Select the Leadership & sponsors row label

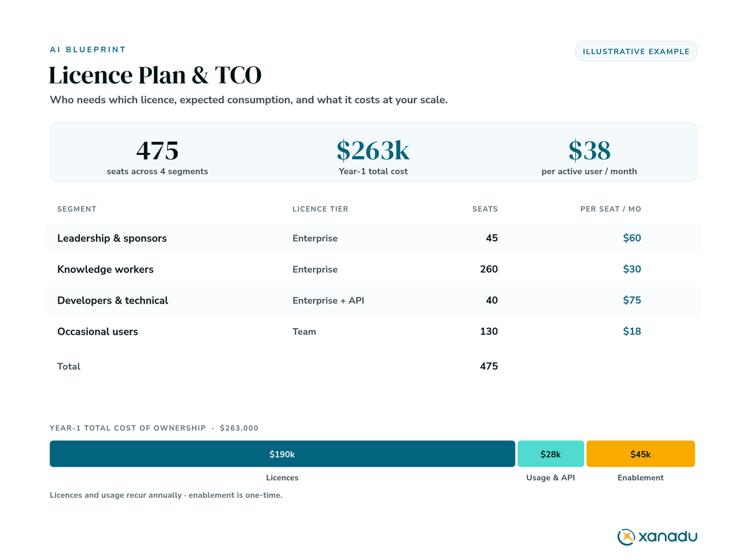click(x=112, y=238)
